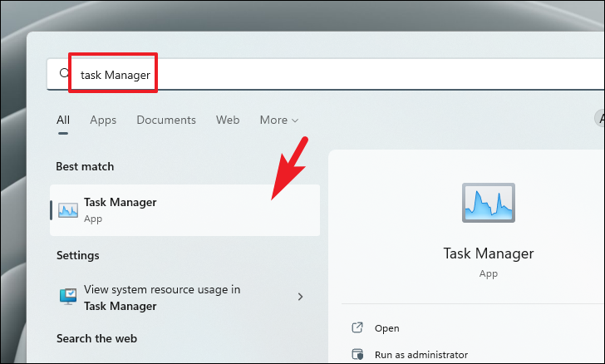This screenshot has height=364, width=605.
Task: Click the search magnifier icon
Action: (x=64, y=73)
